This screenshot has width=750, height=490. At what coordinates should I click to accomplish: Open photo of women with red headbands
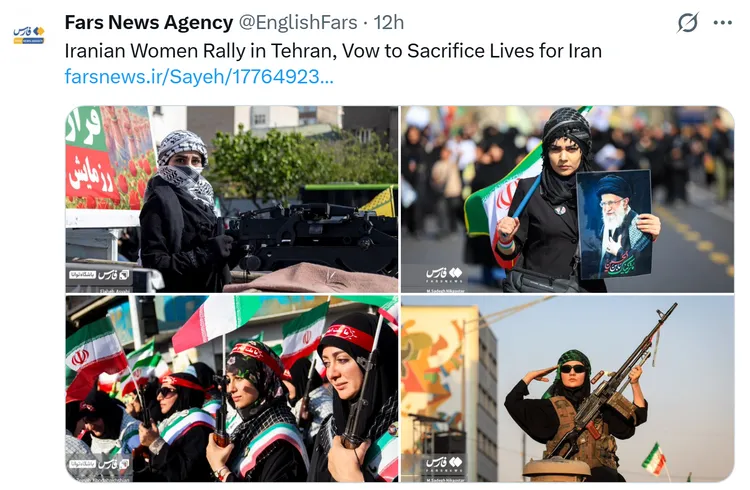232,389
